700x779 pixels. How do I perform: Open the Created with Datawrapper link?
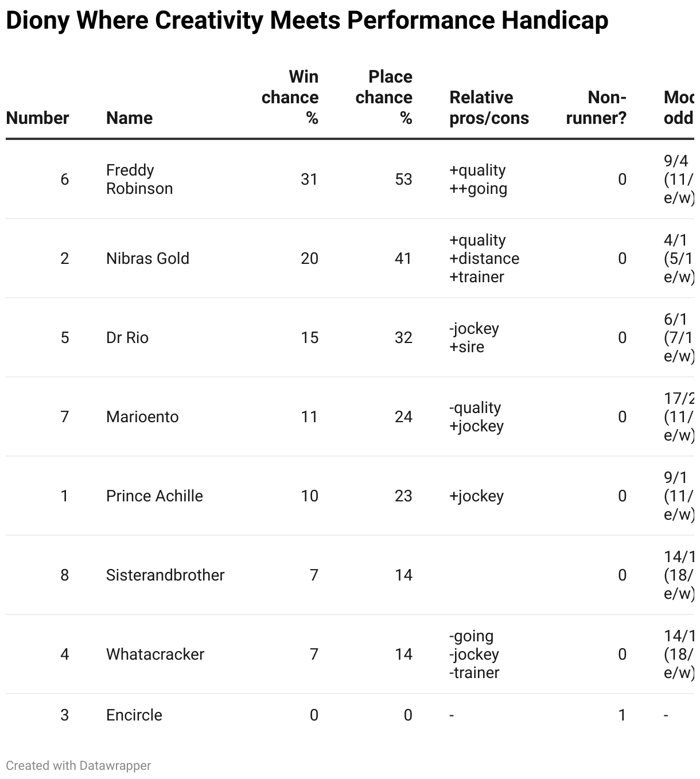tap(79, 765)
